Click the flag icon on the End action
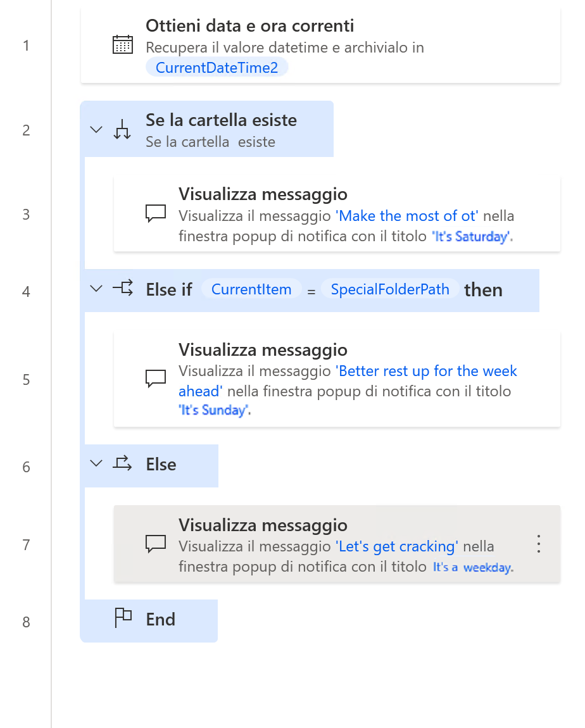The height and width of the screenshot is (728, 585). tap(122, 620)
